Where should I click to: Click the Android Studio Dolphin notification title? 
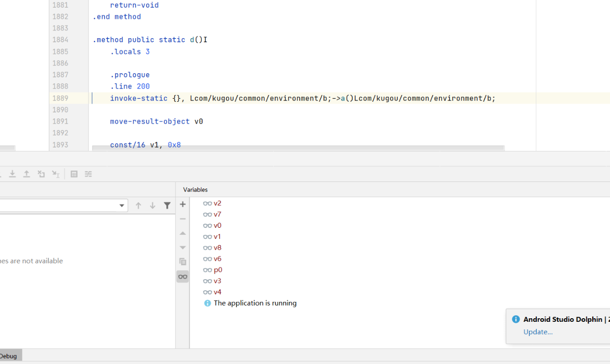[x=566, y=319]
